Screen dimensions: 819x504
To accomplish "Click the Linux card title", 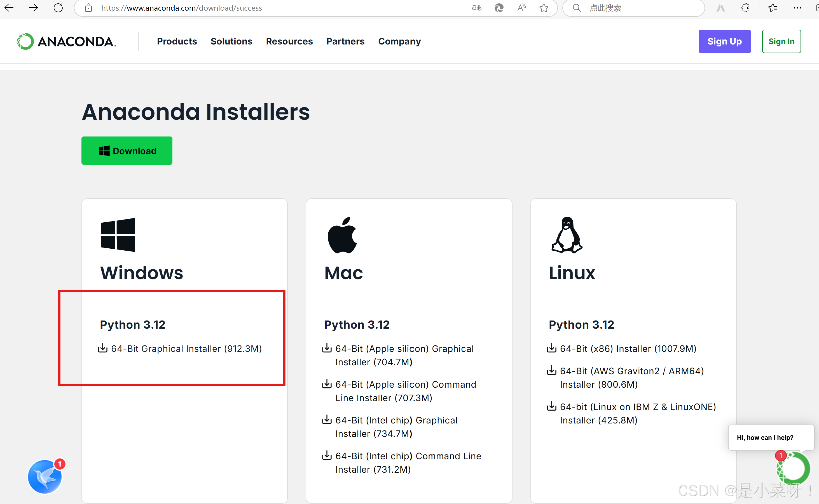I will pos(572,273).
